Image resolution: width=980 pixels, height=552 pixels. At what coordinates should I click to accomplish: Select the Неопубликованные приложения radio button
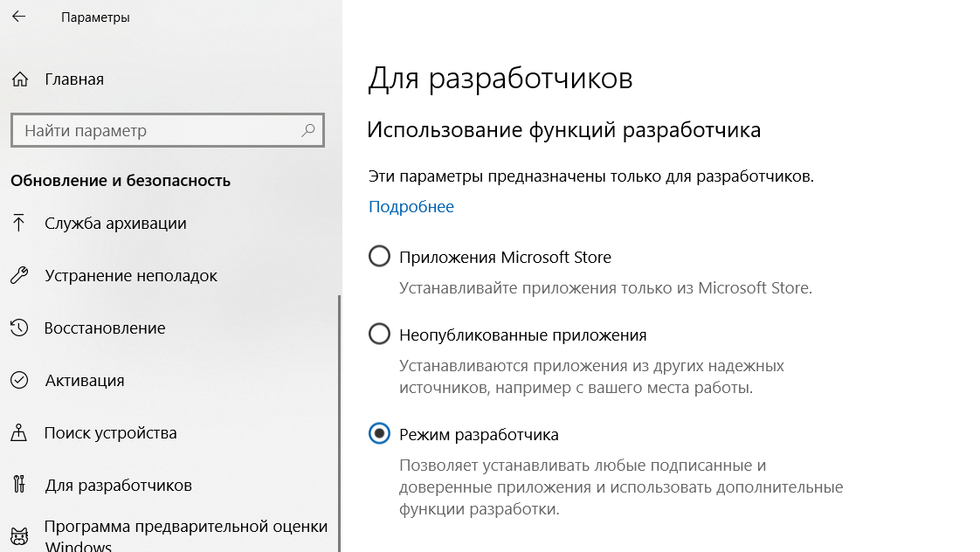(379, 334)
